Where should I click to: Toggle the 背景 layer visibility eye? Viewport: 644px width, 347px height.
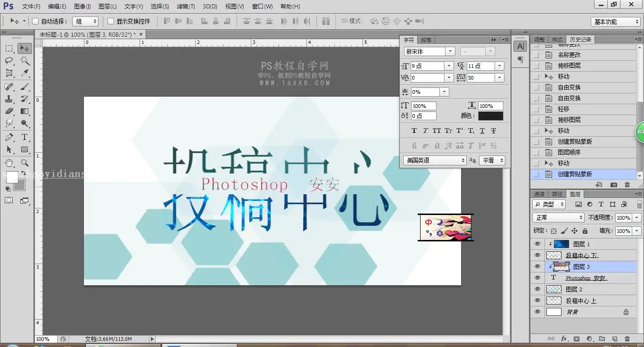pos(537,312)
